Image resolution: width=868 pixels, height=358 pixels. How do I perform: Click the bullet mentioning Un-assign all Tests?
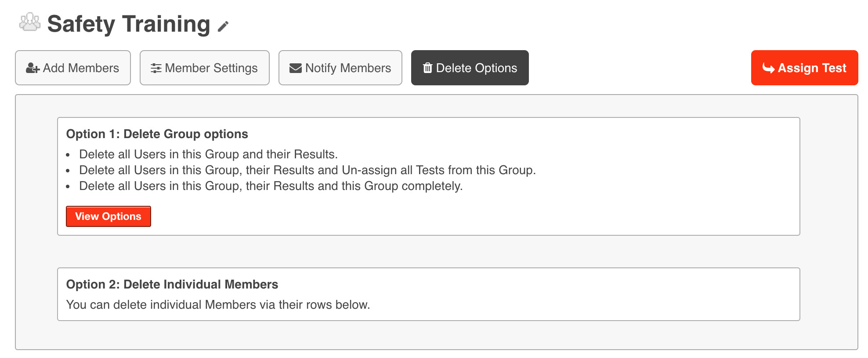coord(307,170)
